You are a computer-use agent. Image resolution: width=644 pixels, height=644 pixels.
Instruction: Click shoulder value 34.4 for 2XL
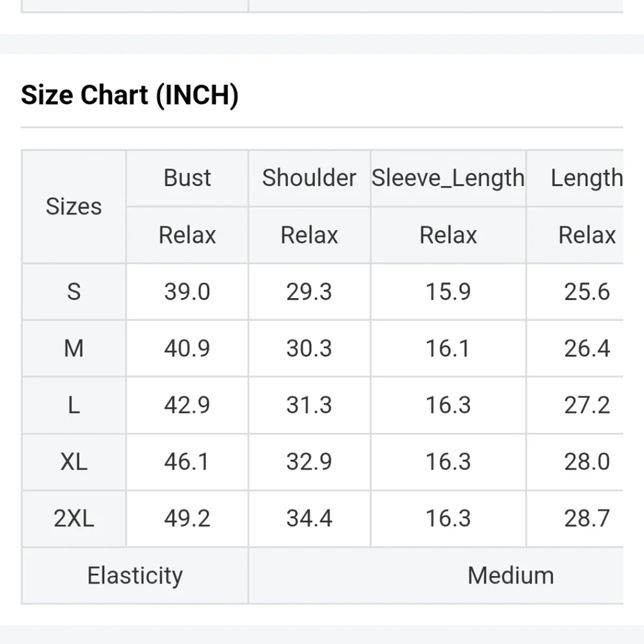coord(309,518)
